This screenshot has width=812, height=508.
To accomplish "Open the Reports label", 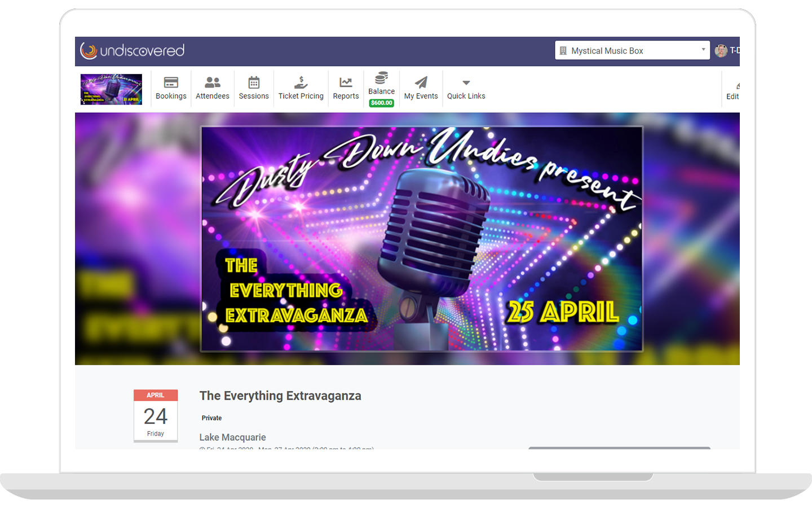I will pyautogui.click(x=346, y=96).
